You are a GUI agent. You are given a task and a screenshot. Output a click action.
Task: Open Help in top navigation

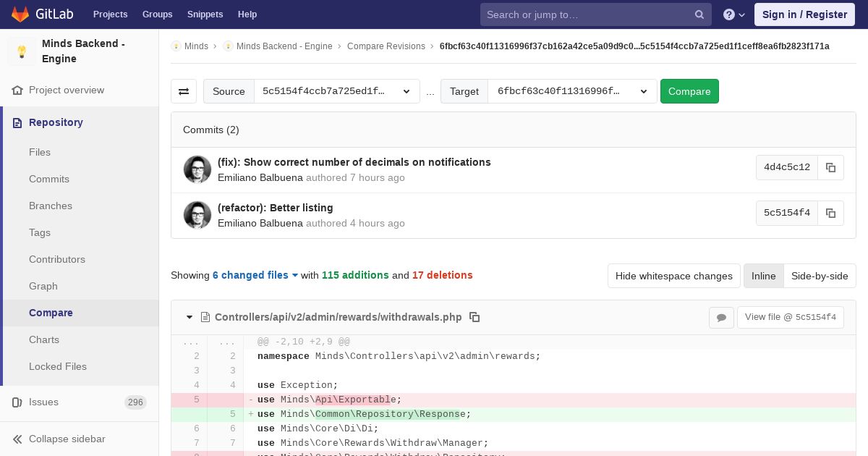[x=247, y=14]
